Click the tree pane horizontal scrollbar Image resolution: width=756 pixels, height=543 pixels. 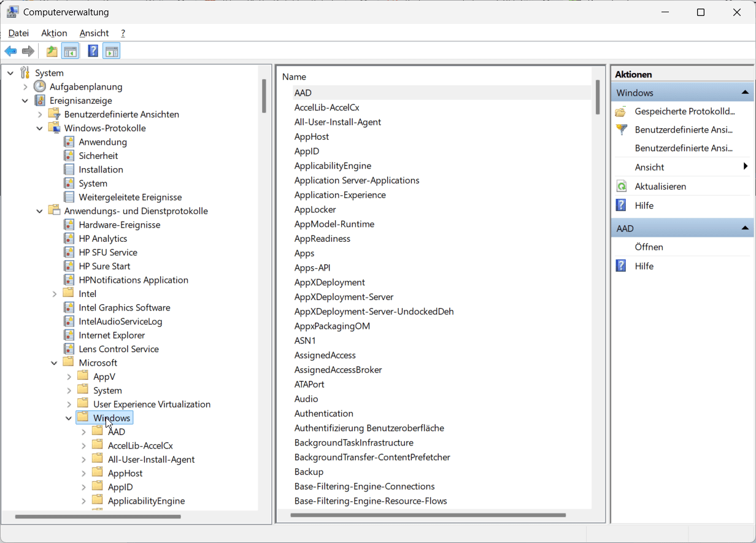(x=98, y=517)
